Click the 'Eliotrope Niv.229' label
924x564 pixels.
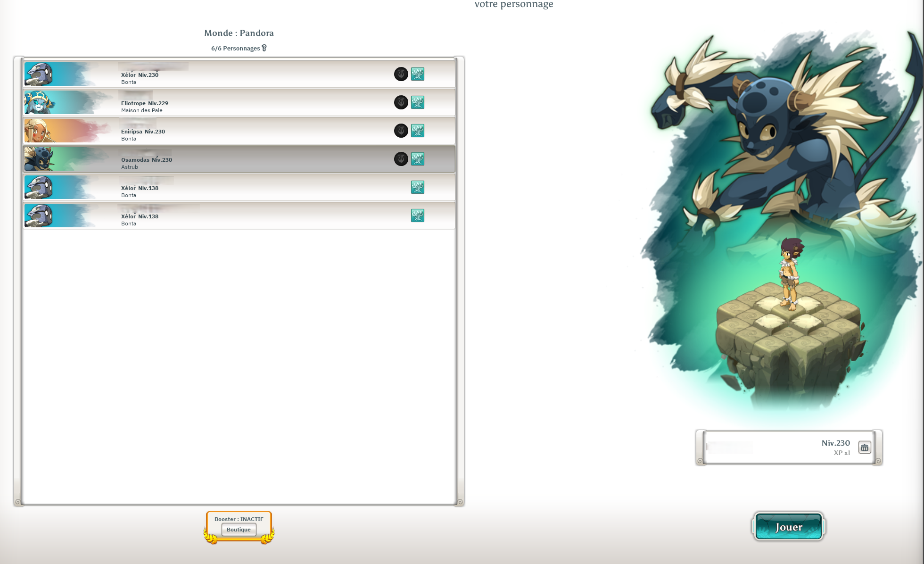pyautogui.click(x=145, y=103)
